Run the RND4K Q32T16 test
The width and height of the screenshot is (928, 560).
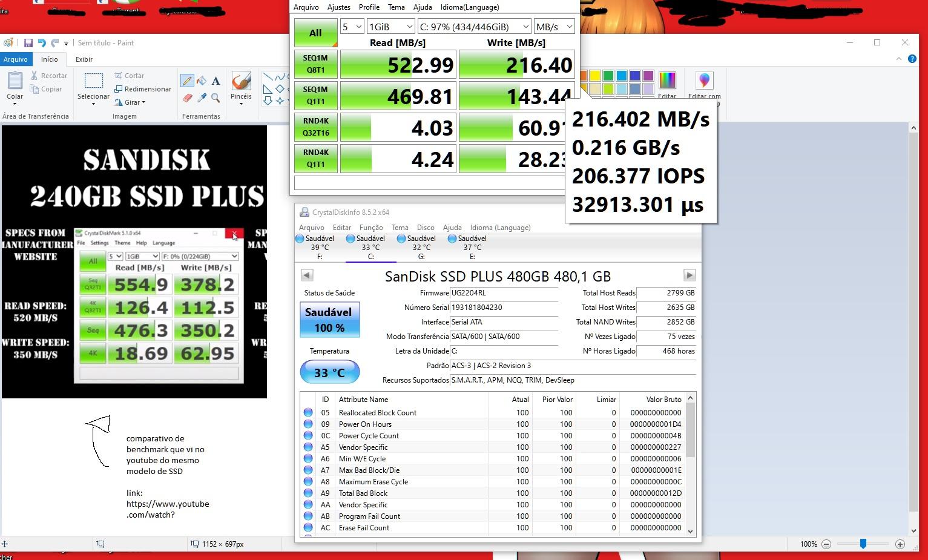315,127
